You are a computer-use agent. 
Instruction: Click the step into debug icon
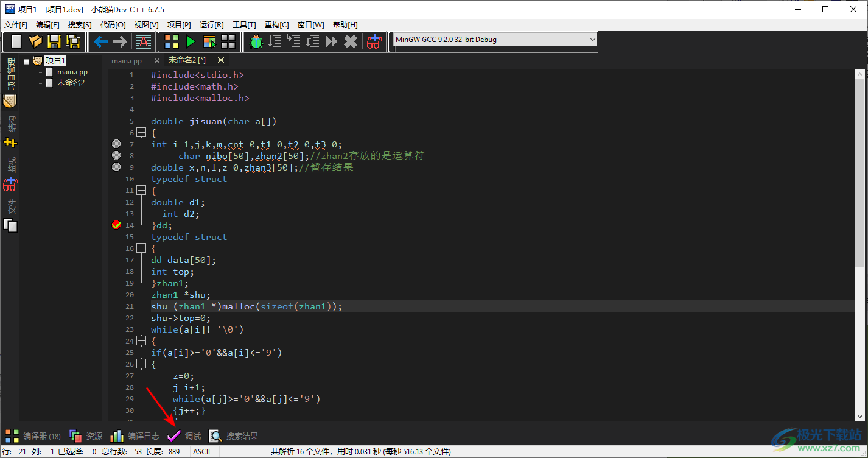point(294,41)
